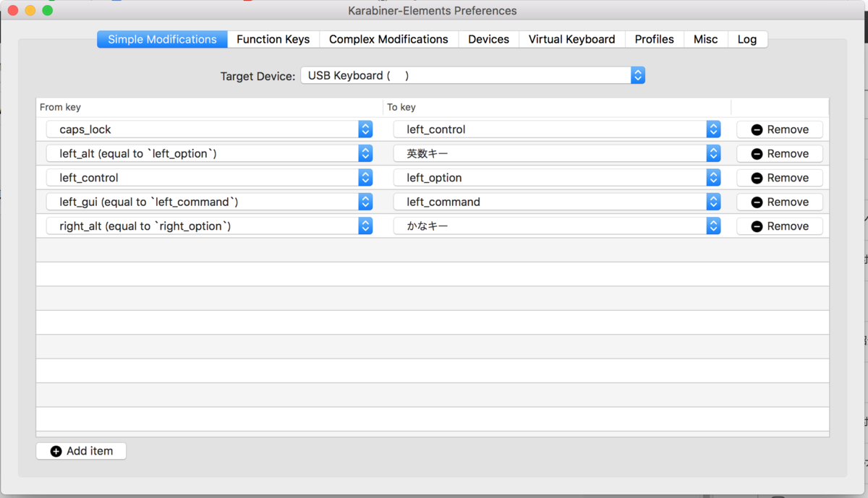The width and height of the screenshot is (868, 498).
Task: Open the caps_lock From key dropdown
Action: [x=210, y=129]
